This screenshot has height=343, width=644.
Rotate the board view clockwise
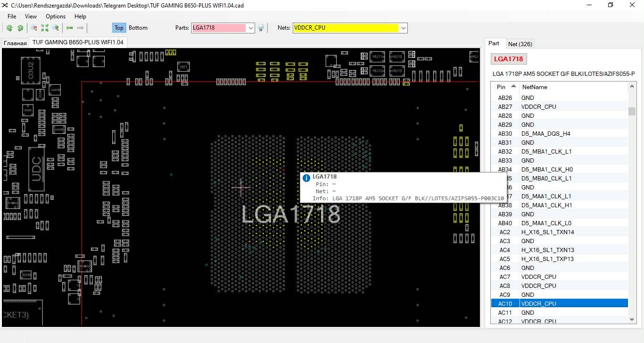coord(20,28)
